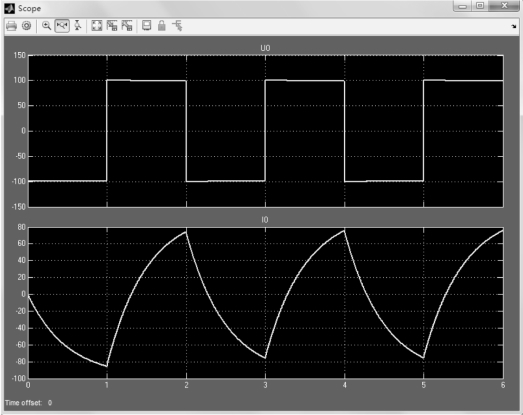Toggle the Floating scope button
Viewport: 523px width, 415px height.
[x=146, y=26]
